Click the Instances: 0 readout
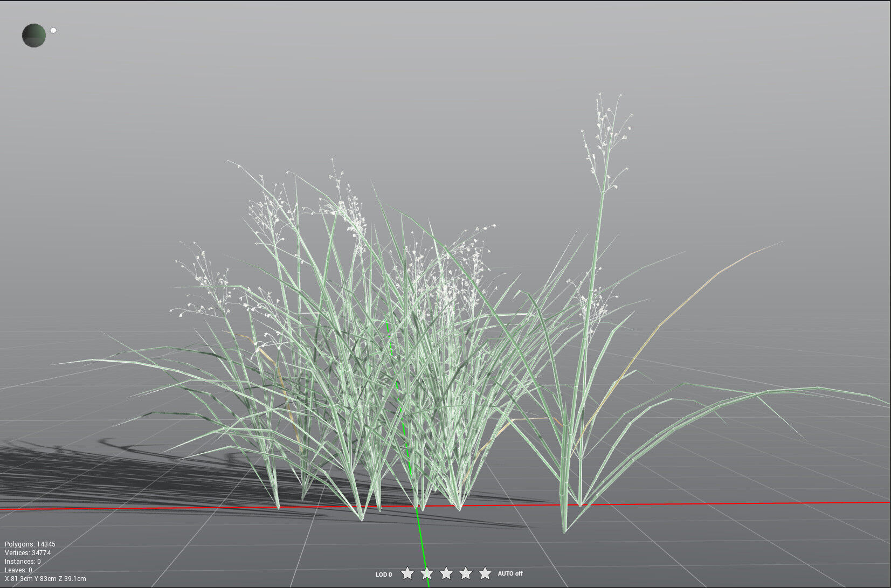891x588 pixels. pyautogui.click(x=23, y=562)
